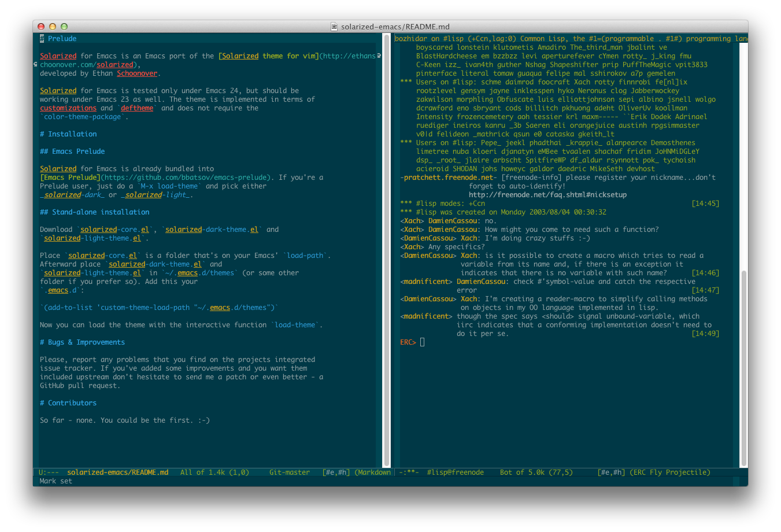Click the buffer icon beside the Prelude heading
Image resolution: width=781 pixels, height=532 pixels.
tap(41, 38)
